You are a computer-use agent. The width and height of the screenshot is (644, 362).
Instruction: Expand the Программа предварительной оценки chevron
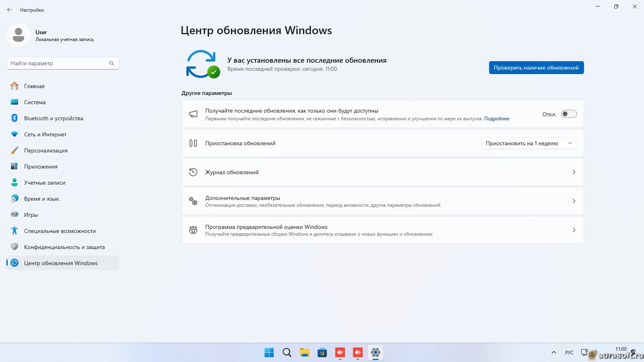[574, 230]
